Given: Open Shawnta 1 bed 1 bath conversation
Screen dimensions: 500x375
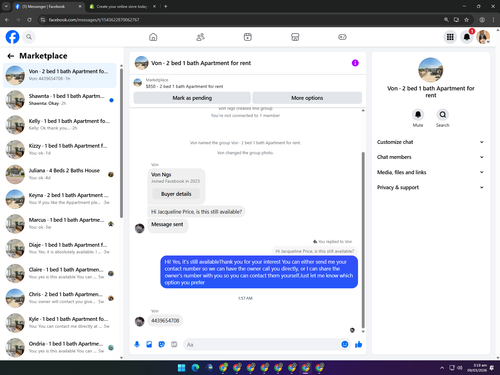Looking at the screenshot, I should (60, 100).
